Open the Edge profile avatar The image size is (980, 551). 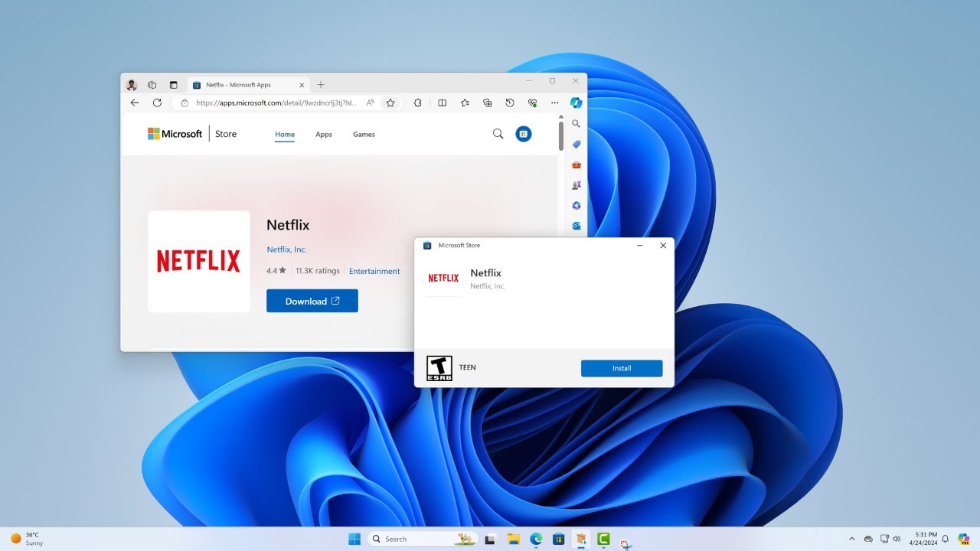tap(132, 85)
